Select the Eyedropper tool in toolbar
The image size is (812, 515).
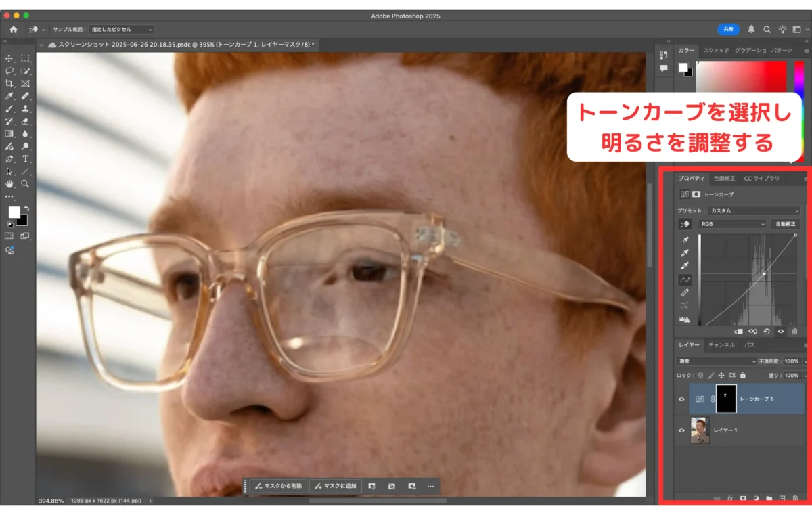tap(9, 96)
